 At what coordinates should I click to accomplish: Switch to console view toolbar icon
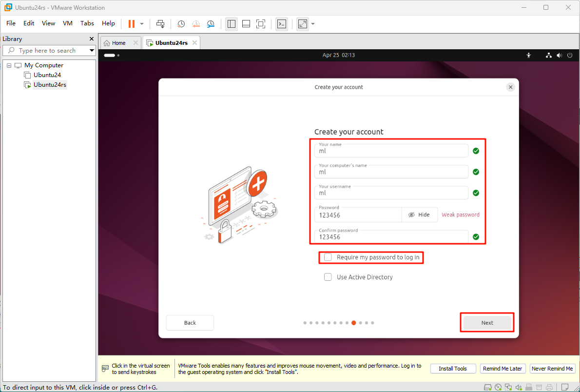coord(282,24)
